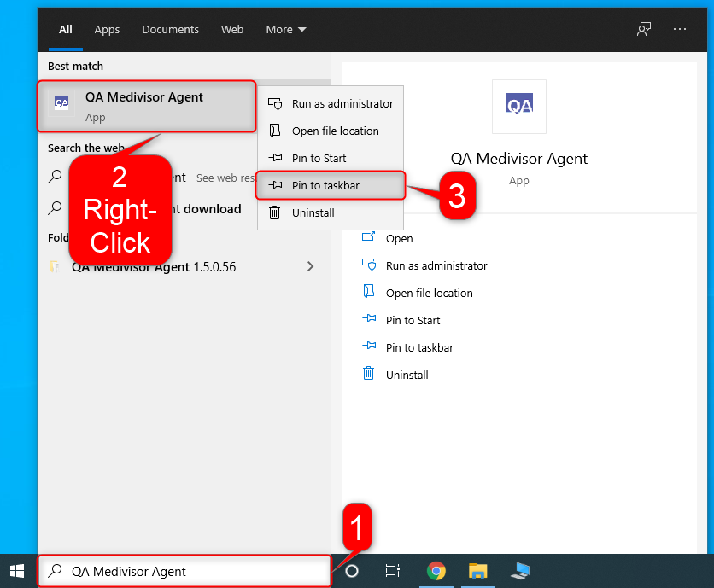Expand the More filter dropdown
The height and width of the screenshot is (588, 714).
[286, 30]
